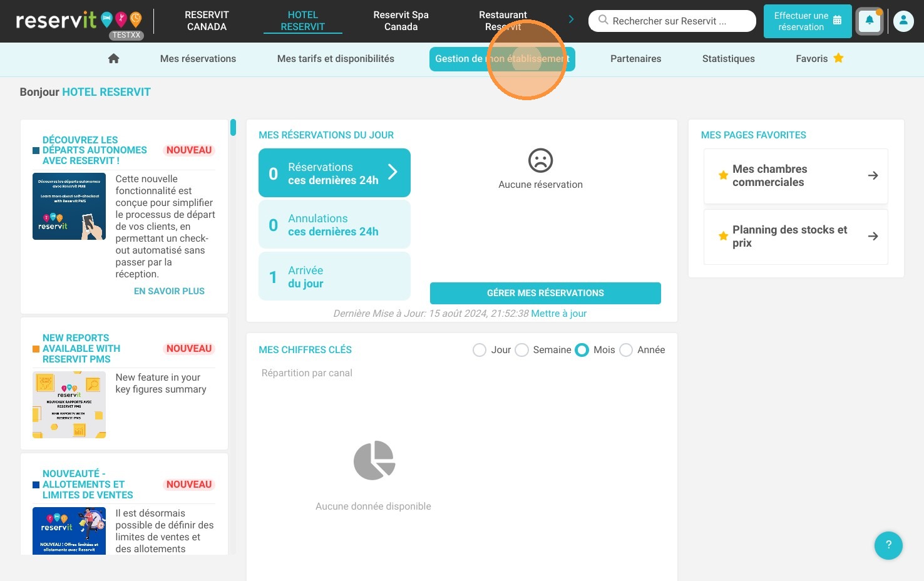
Task: Click the Aucune réservation text
Action: pyautogui.click(x=540, y=185)
